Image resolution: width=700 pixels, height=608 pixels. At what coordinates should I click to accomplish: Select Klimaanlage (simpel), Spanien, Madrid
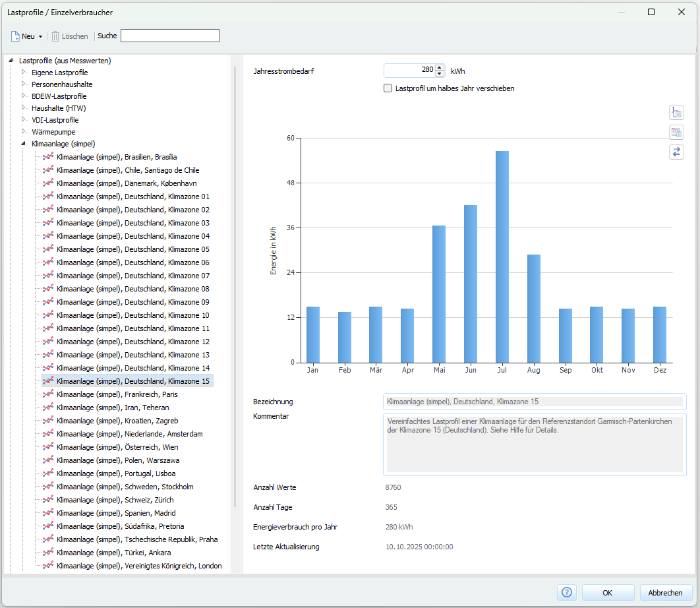(x=116, y=513)
